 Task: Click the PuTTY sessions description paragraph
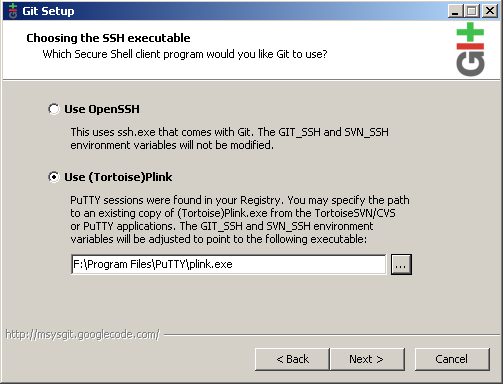(x=240, y=219)
